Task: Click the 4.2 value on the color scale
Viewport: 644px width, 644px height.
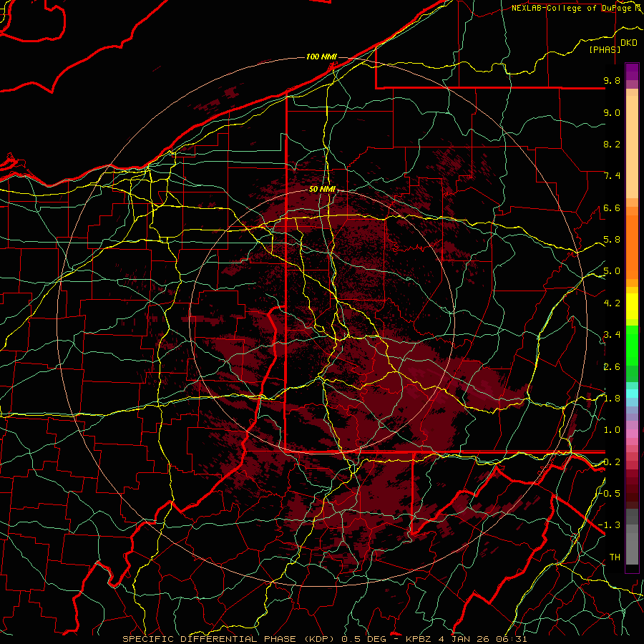Action: [x=612, y=303]
